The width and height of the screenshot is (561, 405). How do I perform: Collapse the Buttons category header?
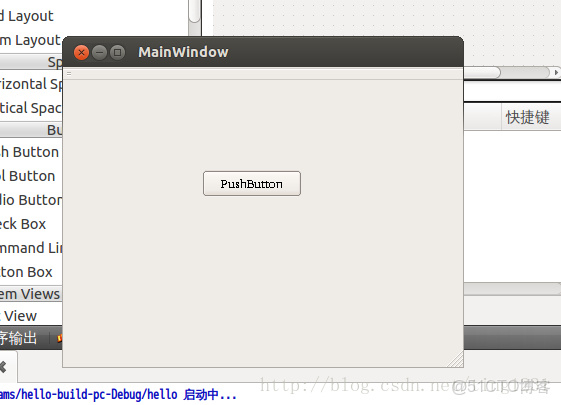tap(31, 130)
